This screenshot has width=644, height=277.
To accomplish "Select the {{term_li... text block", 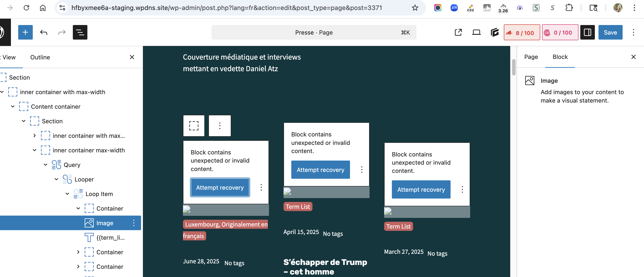I will tap(110, 237).
